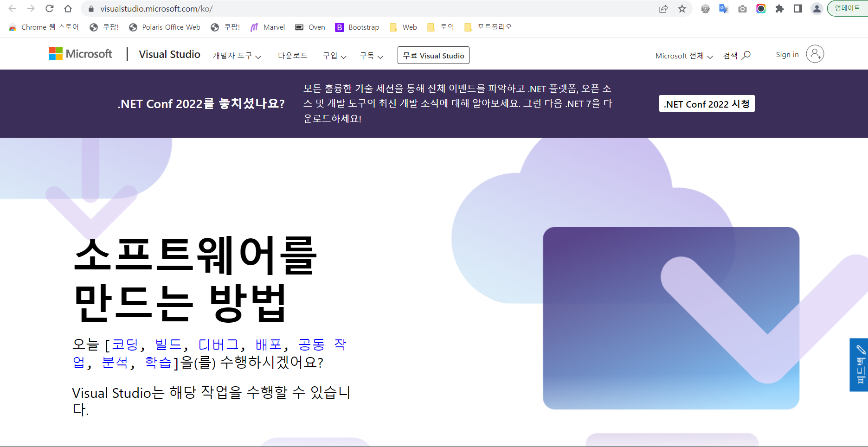868x447 pixels.
Task: Expand the 구독 dropdown menu
Action: point(371,56)
